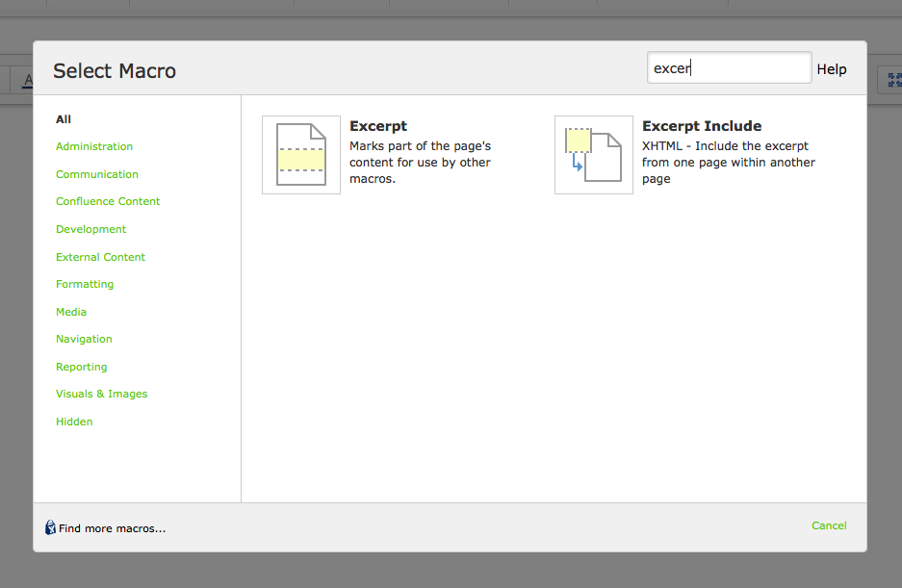Choose the Formatting category
The height and width of the screenshot is (588, 902).
coord(85,284)
